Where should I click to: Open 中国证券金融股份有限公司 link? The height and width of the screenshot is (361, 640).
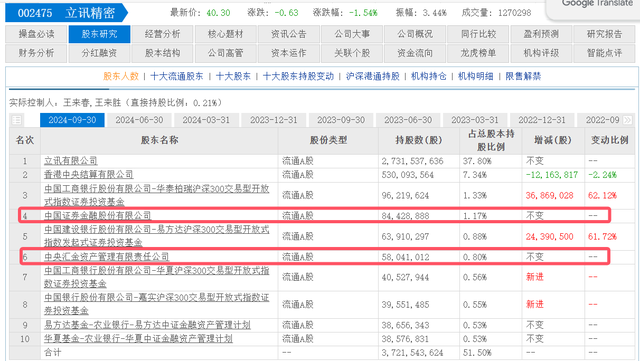(98, 216)
